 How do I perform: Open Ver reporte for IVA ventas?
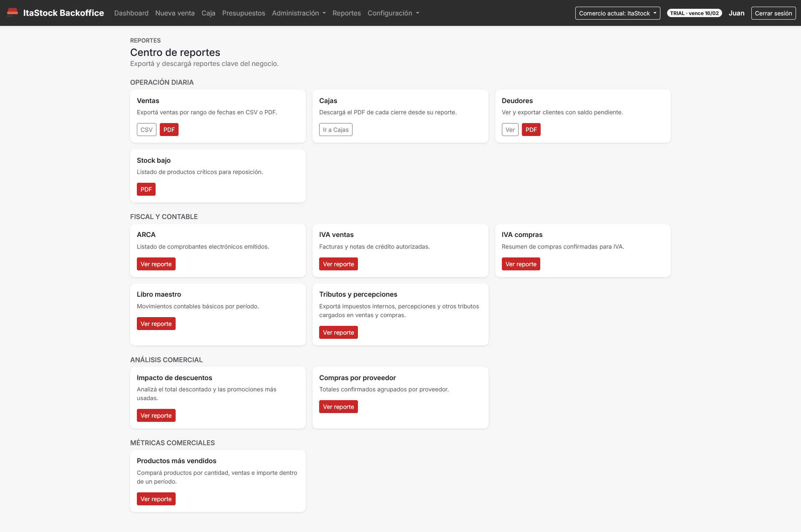click(338, 264)
